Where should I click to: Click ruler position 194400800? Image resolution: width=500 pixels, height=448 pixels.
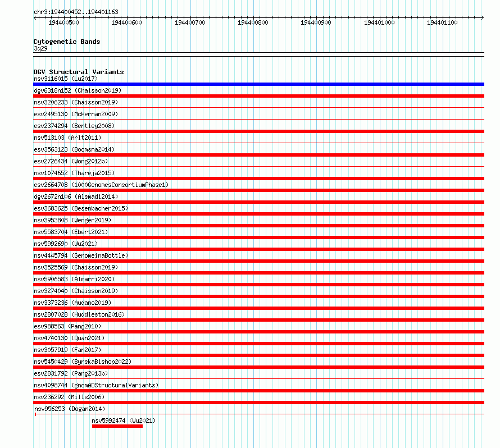(x=253, y=22)
